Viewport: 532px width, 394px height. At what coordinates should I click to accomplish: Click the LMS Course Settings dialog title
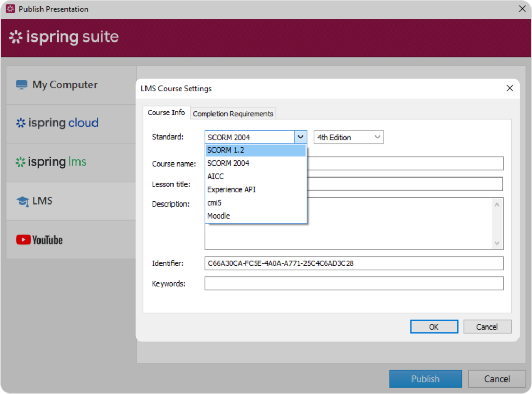click(176, 88)
